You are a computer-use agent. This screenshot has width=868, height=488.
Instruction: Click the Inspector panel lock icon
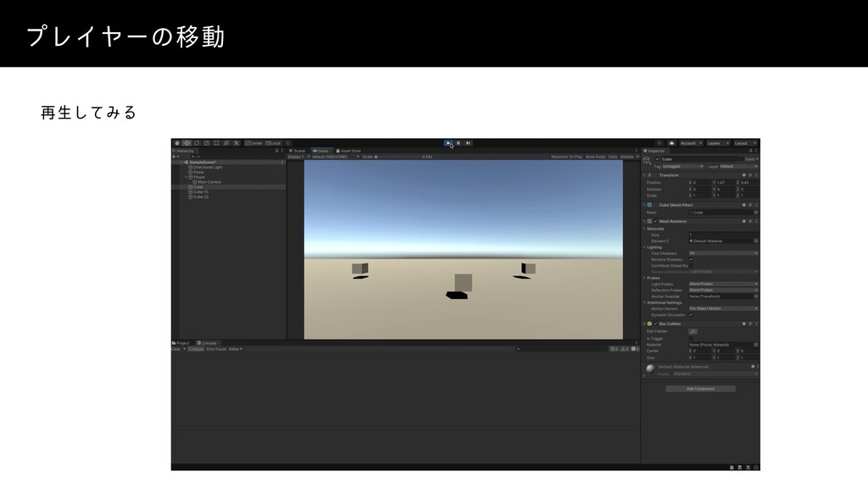coord(751,151)
